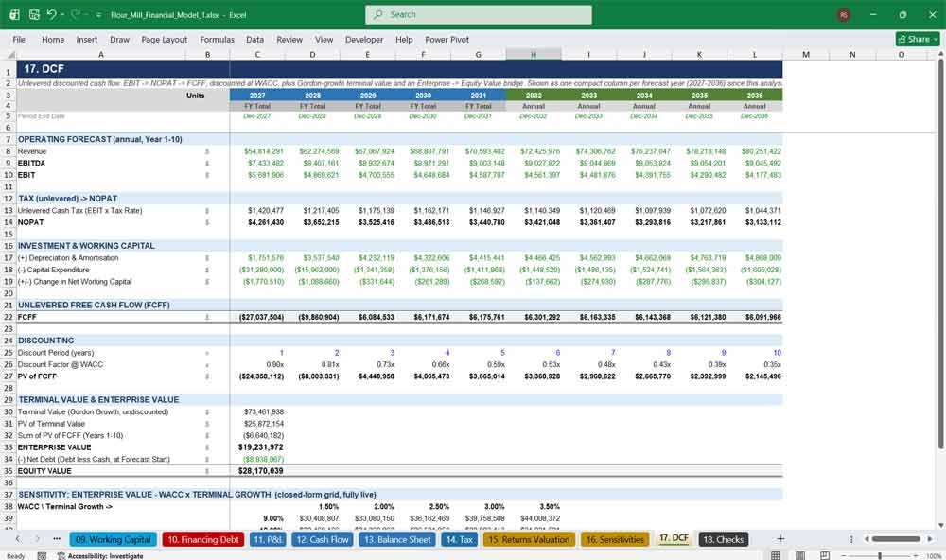Show more sheets via ellipsis button
This screenshot has width=946, height=560.
pos(57,539)
